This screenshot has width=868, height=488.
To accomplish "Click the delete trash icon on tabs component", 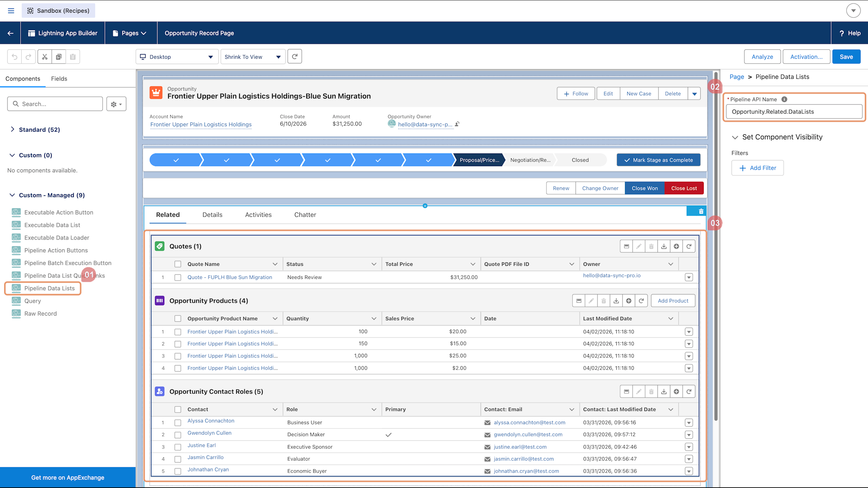I will tap(701, 211).
